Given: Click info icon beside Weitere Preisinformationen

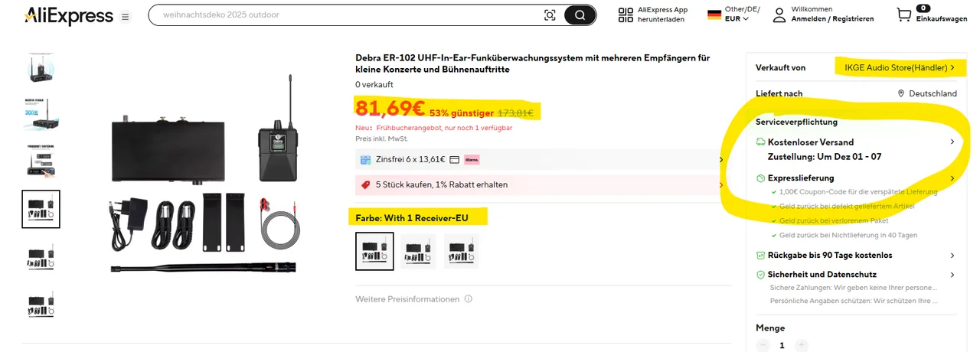Looking at the screenshot, I should point(469,299).
